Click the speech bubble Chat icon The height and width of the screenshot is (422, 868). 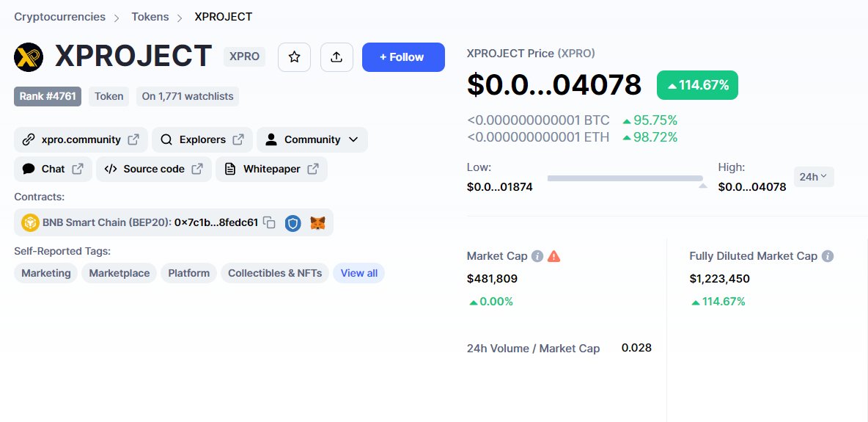coord(29,169)
